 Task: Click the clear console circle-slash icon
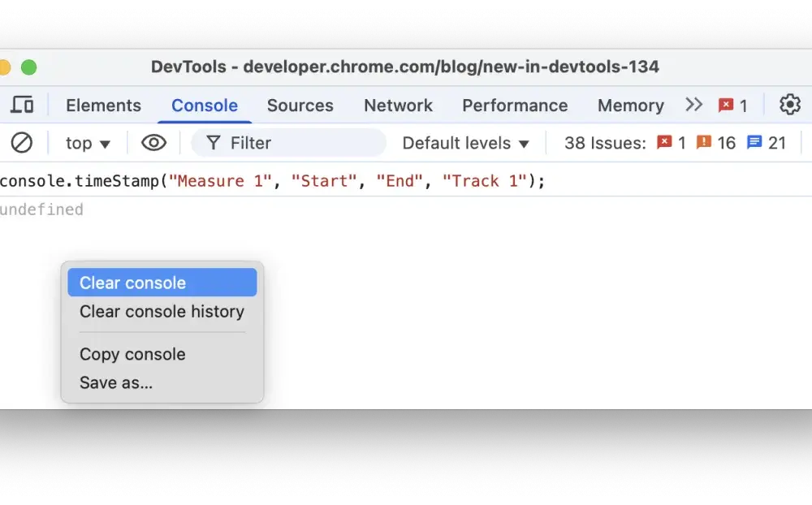coord(22,142)
